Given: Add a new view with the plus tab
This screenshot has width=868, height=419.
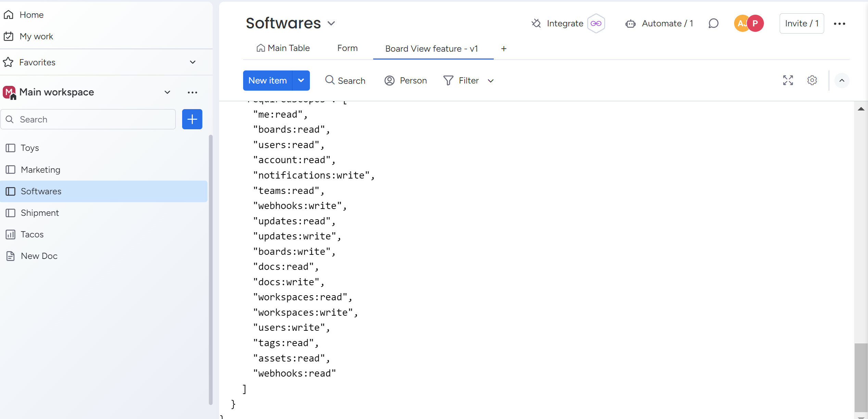Looking at the screenshot, I should (504, 49).
